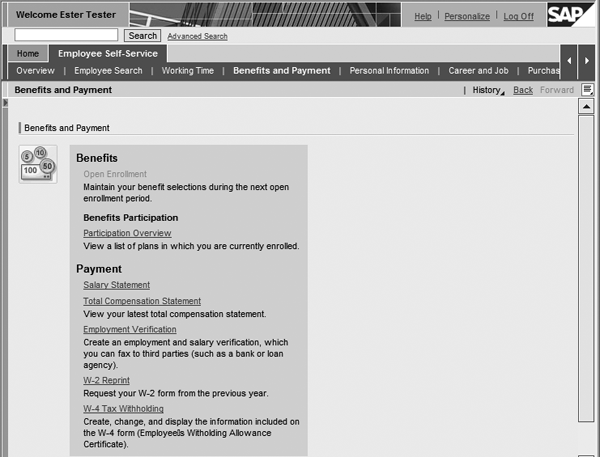Open Personal Information subtab

tap(389, 71)
